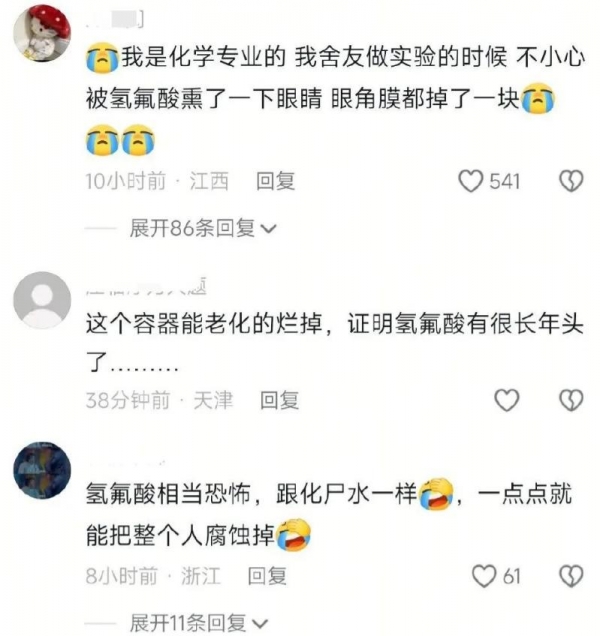The width and height of the screenshot is (600, 636).
Task: Reply to the Jiangxi comment
Action: [x=275, y=181]
